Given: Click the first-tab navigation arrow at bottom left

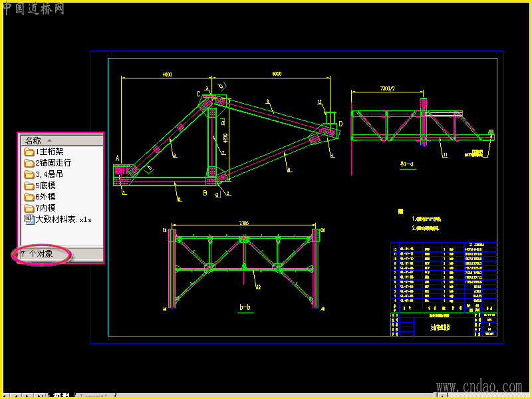Looking at the screenshot, I should pyautogui.click(x=5, y=395).
